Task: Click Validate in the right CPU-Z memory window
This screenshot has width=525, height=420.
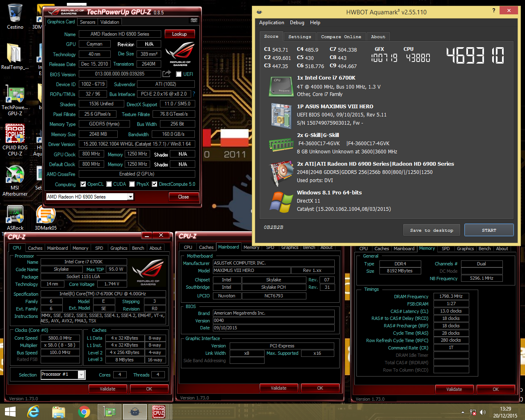Action: pyautogui.click(x=454, y=389)
